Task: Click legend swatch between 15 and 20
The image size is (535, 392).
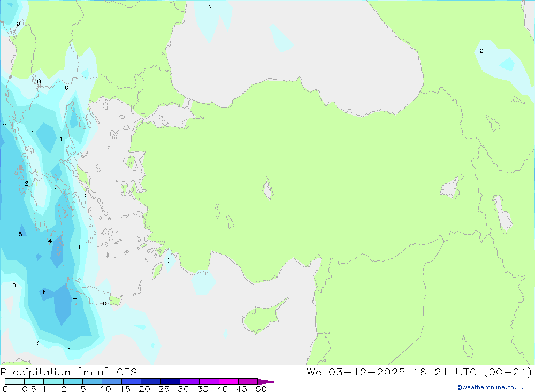Action: [131, 381]
